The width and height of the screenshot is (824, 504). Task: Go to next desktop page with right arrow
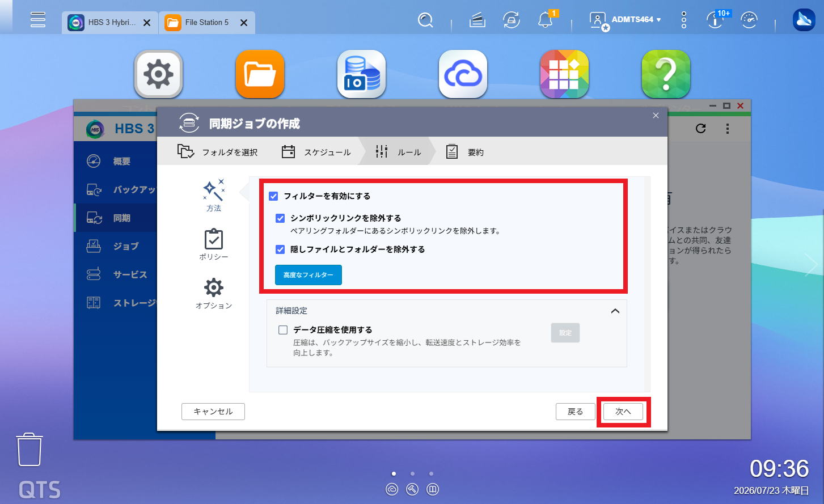[x=811, y=265]
